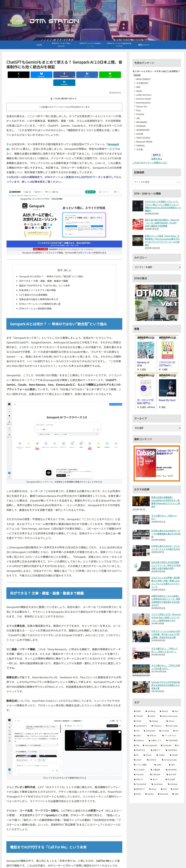Screen dimensions: 186x868
Task: Select FOSTEX radio button
Action: tap(135, 114)
